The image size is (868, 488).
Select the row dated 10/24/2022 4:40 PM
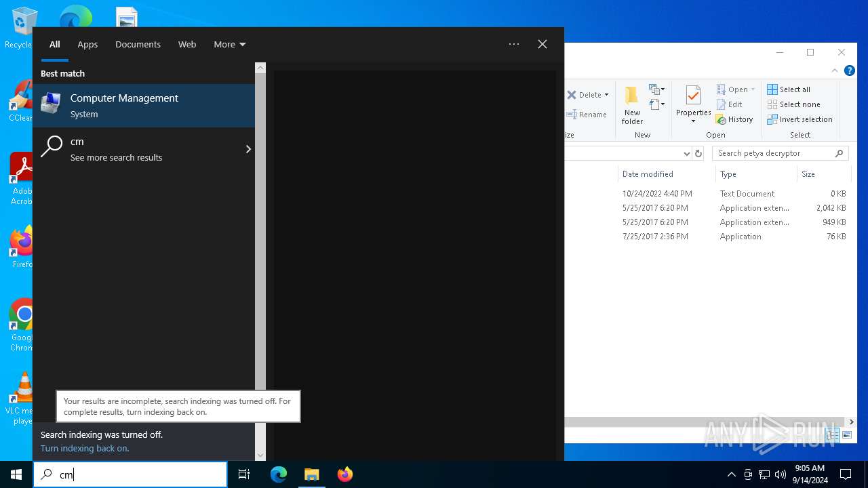pos(709,194)
